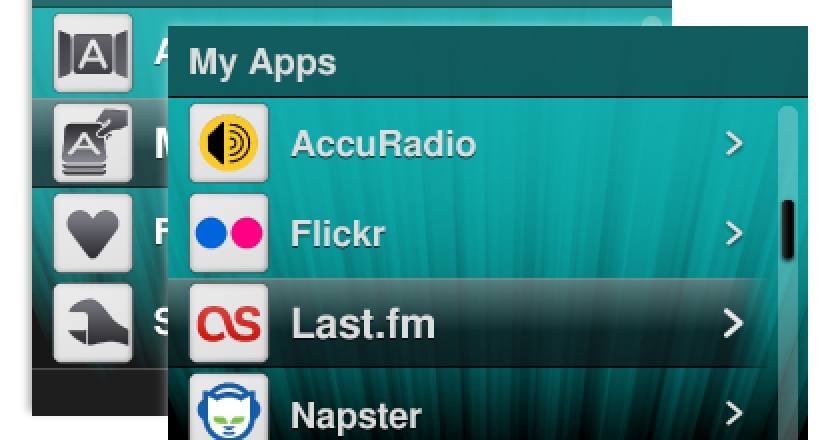Screen dimensions: 840x440
Task: Choose the Flickr list entry text
Action: point(338,234)
